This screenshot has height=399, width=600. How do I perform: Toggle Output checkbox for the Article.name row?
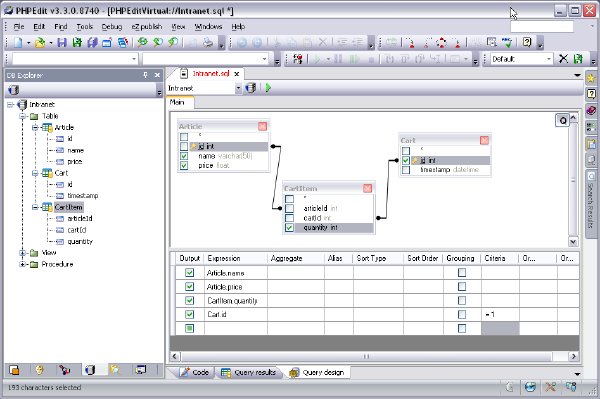pos(189,273)
